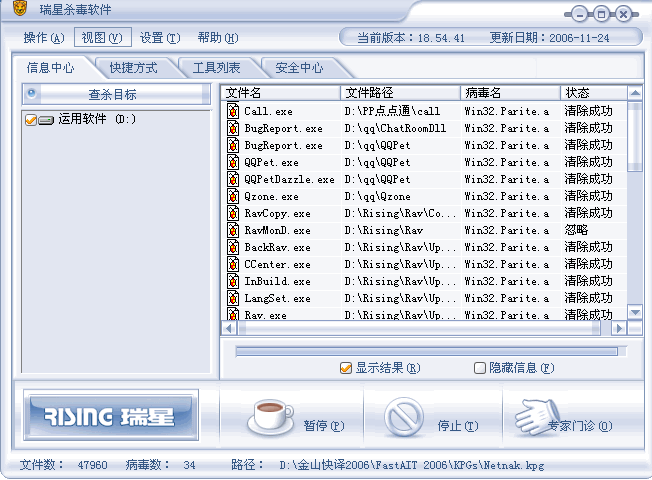Open the 视图(V) menu
The width and height of the screenshot is (652, 480).
tap(102, 38)
